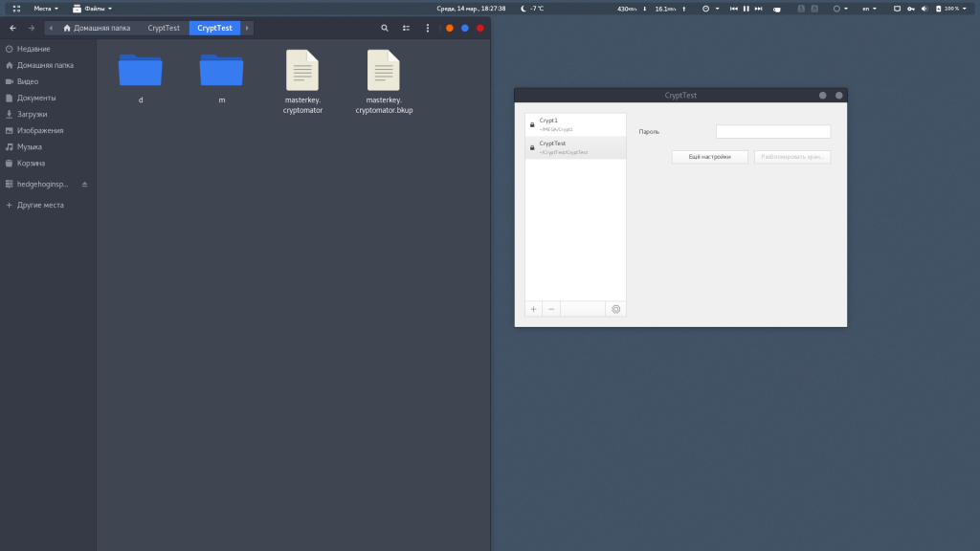The width and height of the screenshot is (980, 551).
Task: Open search in the file manager toolbar
Action: point(385,29)
